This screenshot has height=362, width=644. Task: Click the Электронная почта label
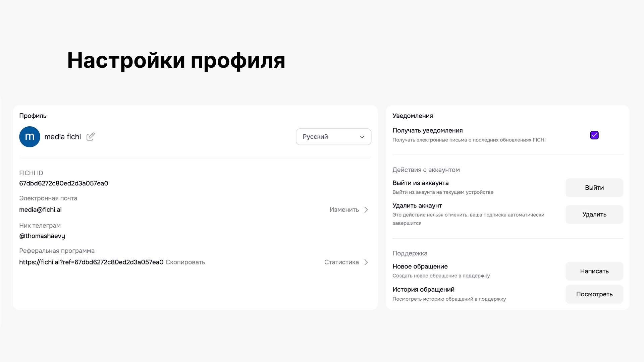(48, 198)
